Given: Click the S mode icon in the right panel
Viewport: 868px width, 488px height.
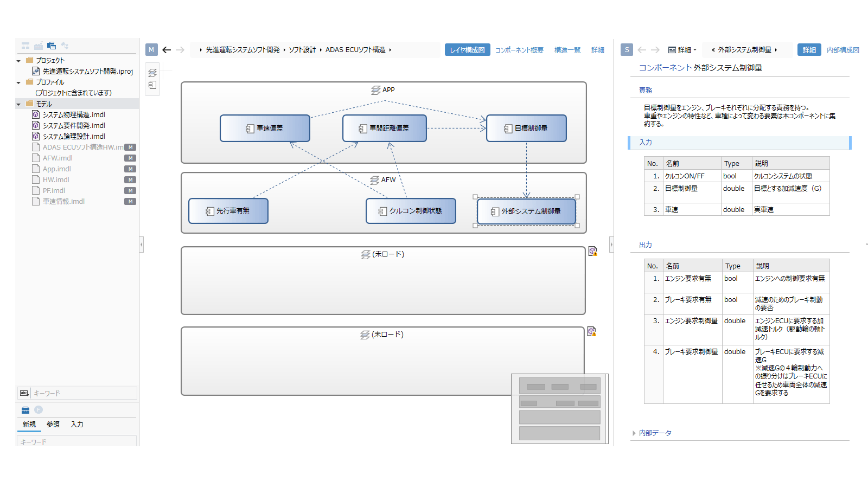Looking at the screenshot, I should click(x=627, y=49).
